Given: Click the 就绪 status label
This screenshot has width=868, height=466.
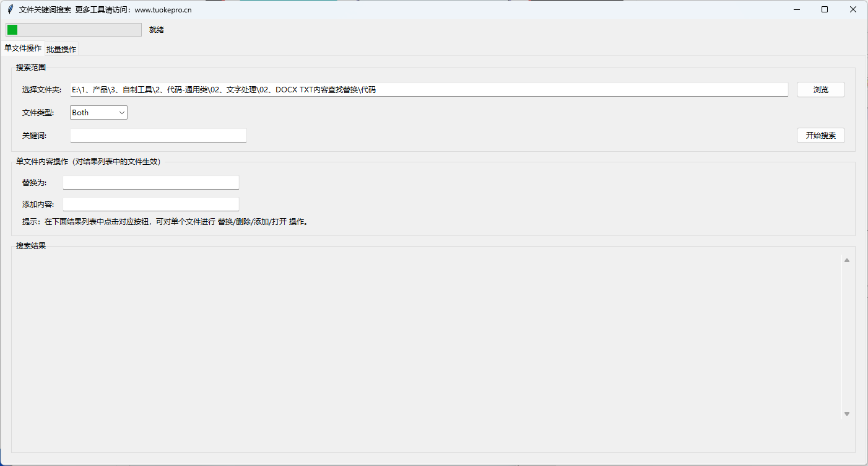Looking at the screenshot, I should pyautogui.click(x=156, y=30).
